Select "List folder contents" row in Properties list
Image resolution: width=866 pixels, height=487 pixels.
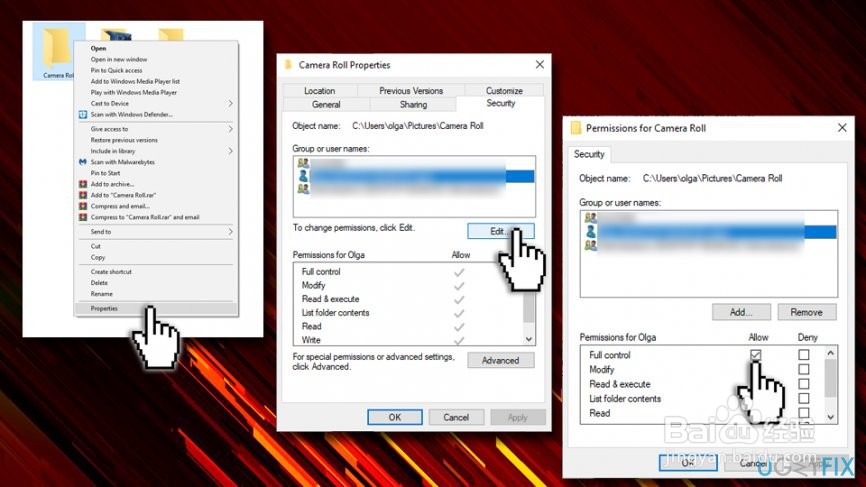pos(408,313)
